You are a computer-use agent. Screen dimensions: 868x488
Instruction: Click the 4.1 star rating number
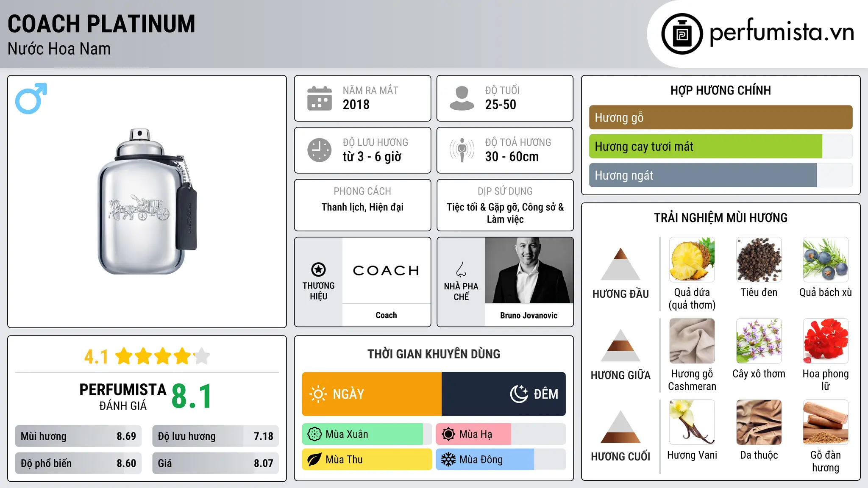click(96, 357)
